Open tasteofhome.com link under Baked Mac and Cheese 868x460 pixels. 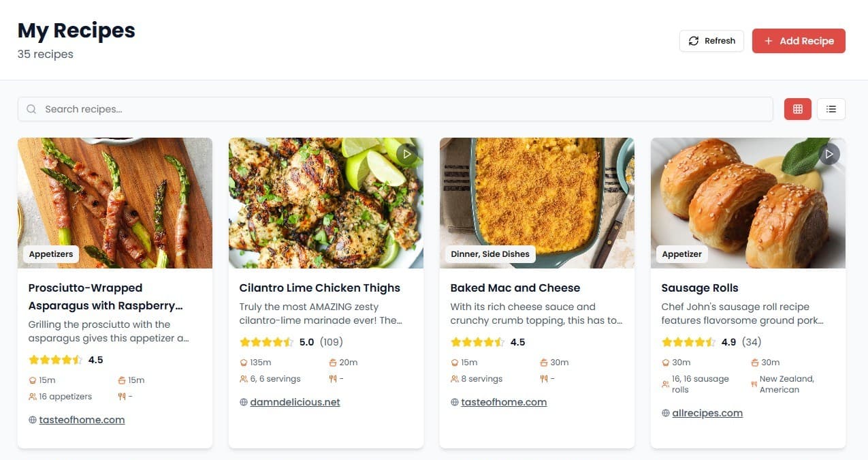click(x=504, y=402)
